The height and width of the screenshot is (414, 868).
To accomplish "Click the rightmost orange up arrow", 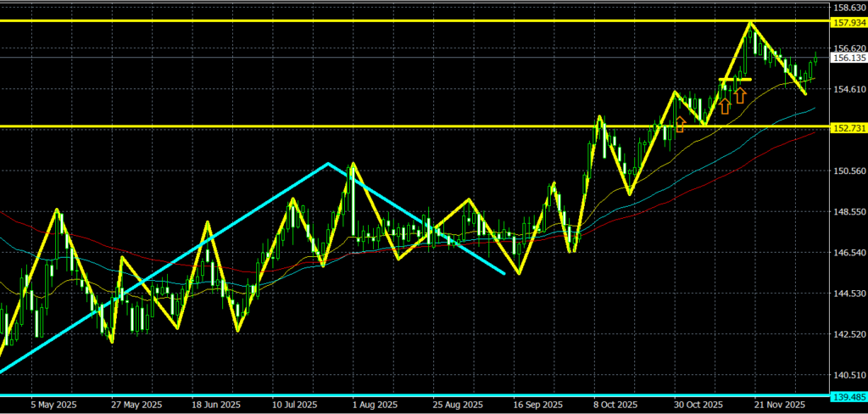I will tap(740, 94).
